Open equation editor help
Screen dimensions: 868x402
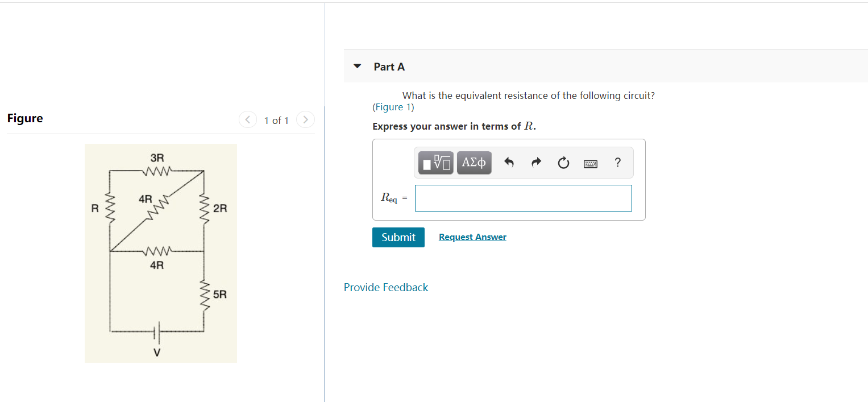[617, 163]
